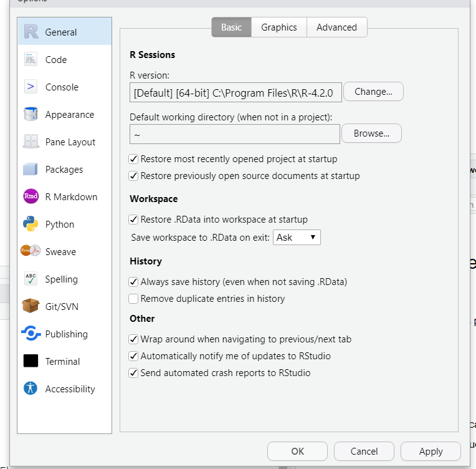Click the Apply button

click(431, 452)
